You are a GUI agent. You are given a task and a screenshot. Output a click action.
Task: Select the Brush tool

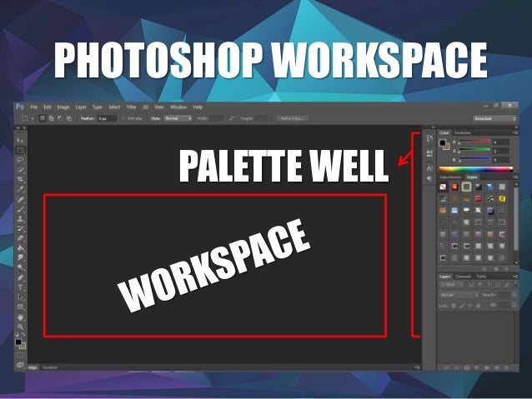point(20,209)
